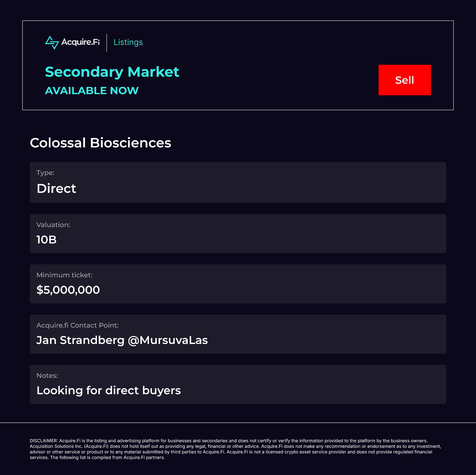Click the Notes info card label

tap(47, 376)
